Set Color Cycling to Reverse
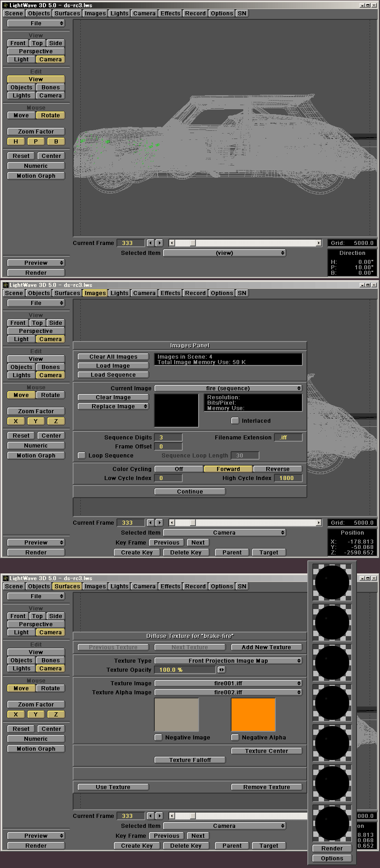Viewport: 380px width, 868px height. tap(278, 469)
